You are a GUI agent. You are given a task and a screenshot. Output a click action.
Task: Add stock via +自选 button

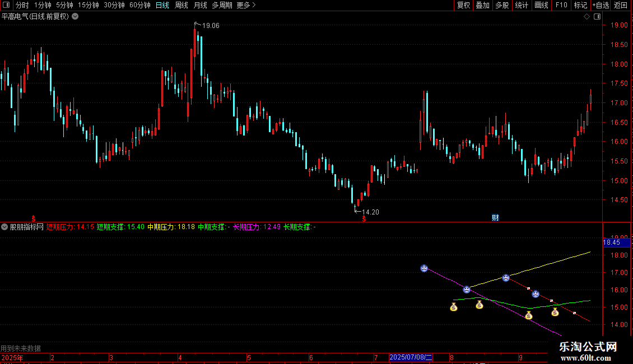pos(601,5)
